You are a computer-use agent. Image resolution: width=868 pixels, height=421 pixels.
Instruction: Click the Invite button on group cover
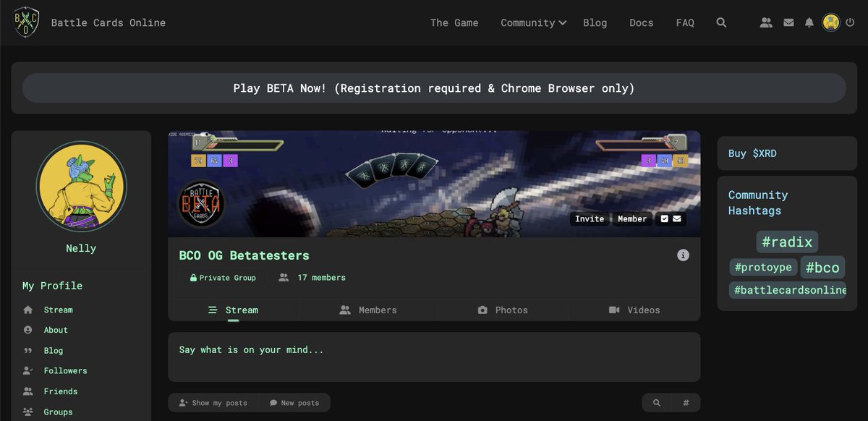(590, 218)
